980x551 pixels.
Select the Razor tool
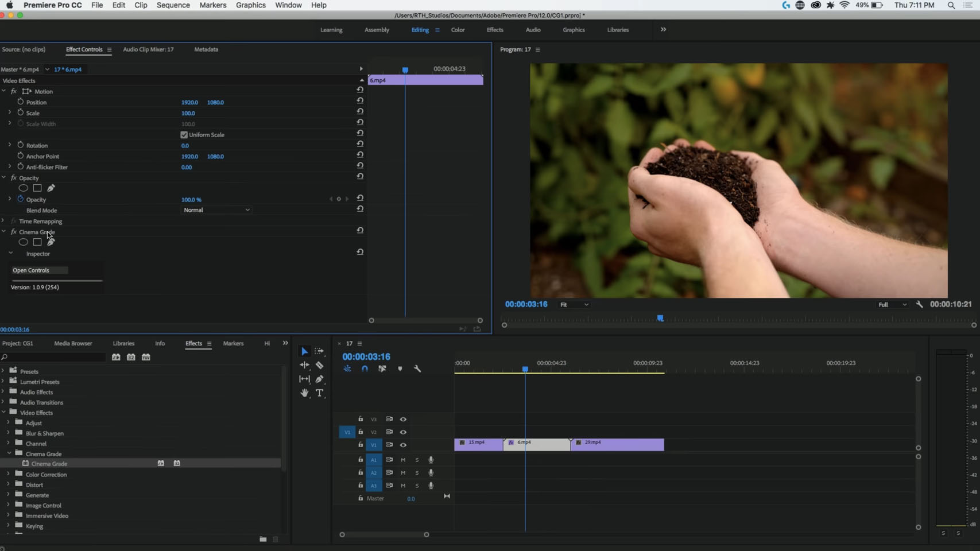320,365
